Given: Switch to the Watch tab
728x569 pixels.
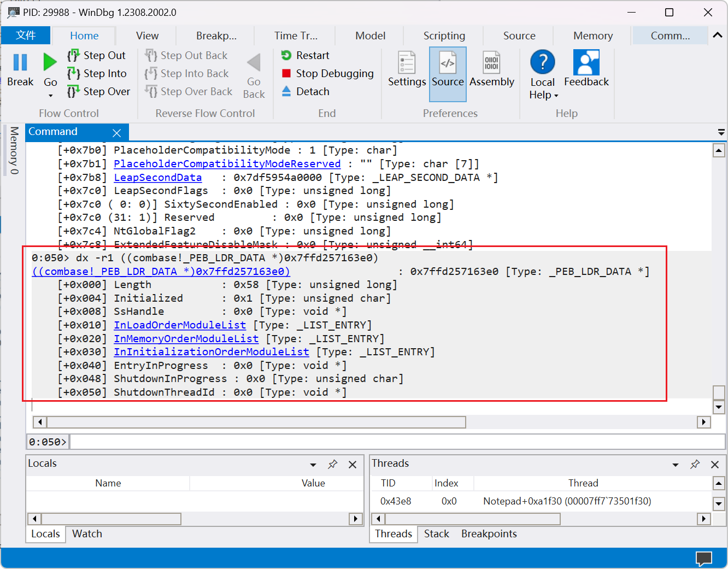Looking at the screenshot, I should pos(87,534).
